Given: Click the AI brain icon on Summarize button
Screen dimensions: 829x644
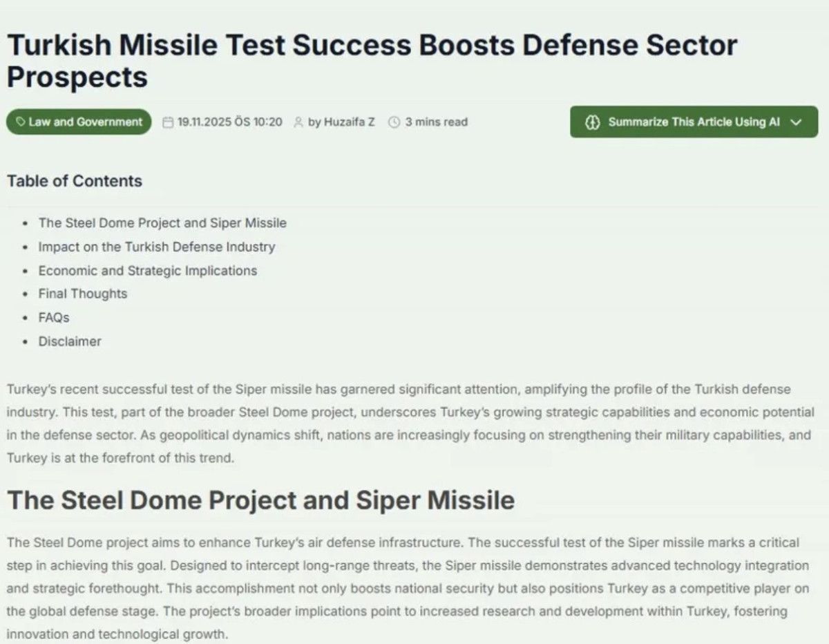Looking at the screenshot, I should click(592, 122).
